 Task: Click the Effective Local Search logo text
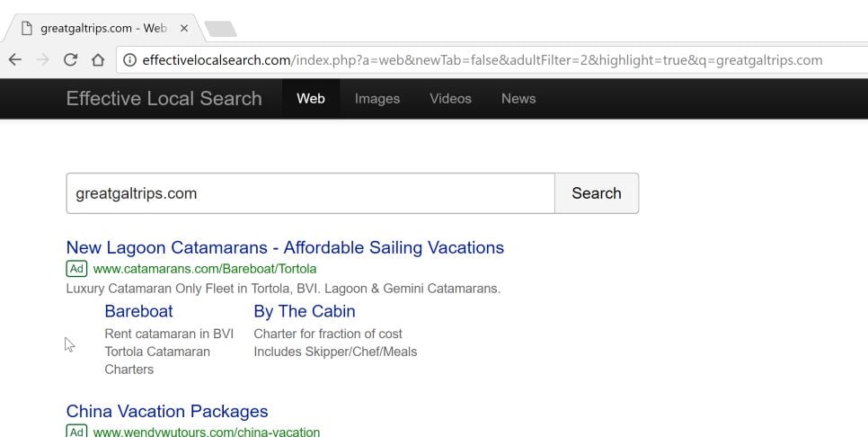click(x=164, y=99)
